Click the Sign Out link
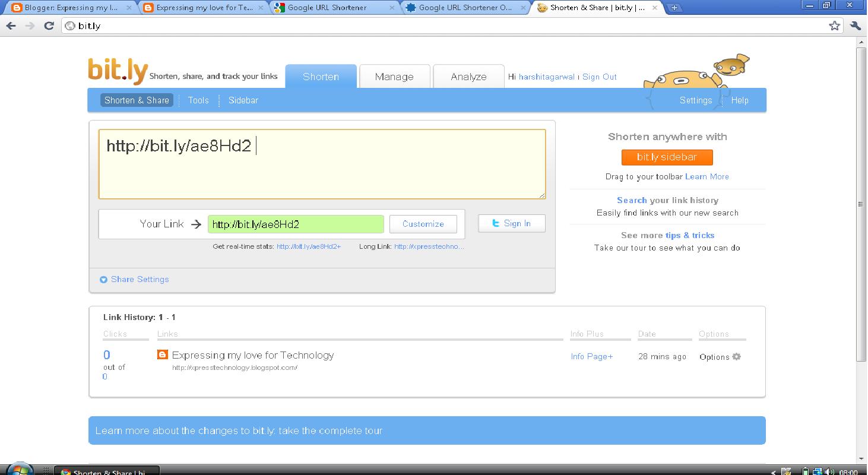The height and width of the screenshot is (475, 868). click(600, 77)
